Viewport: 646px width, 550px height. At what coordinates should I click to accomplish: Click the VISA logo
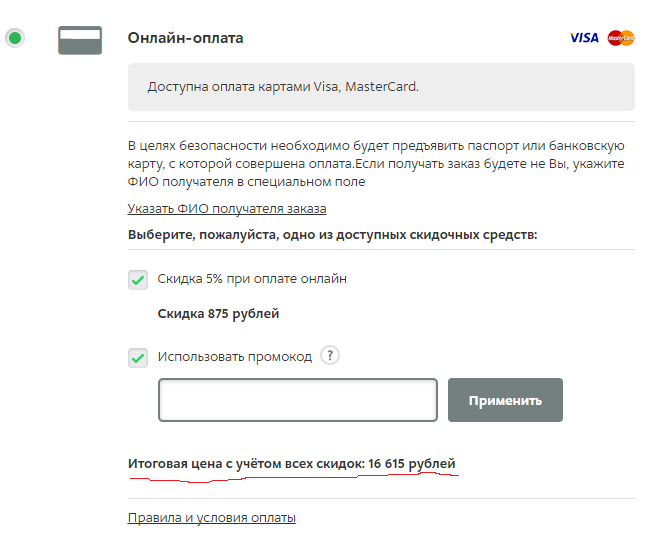pos(584,38)
